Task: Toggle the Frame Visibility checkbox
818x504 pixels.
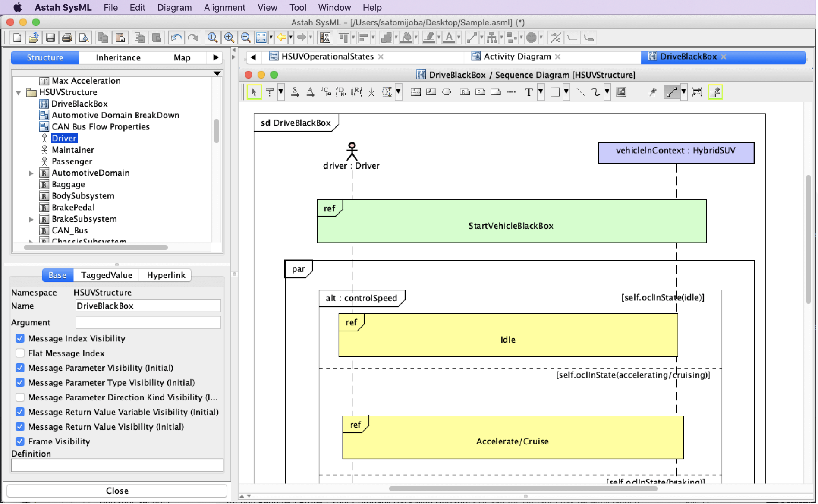Action: (x=20, y=441)
